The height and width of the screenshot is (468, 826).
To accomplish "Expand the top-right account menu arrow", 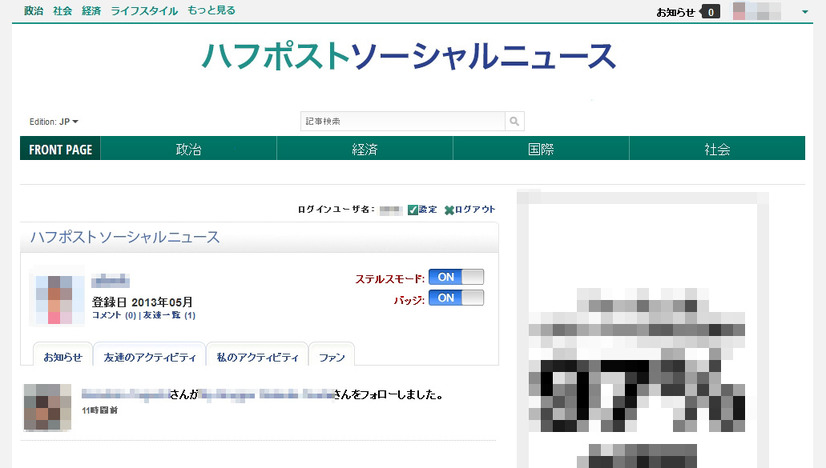I will click(805, 12).
